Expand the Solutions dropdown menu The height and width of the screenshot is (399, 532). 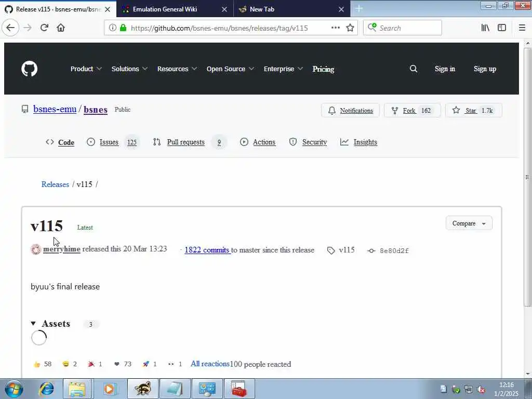point(129,69)
